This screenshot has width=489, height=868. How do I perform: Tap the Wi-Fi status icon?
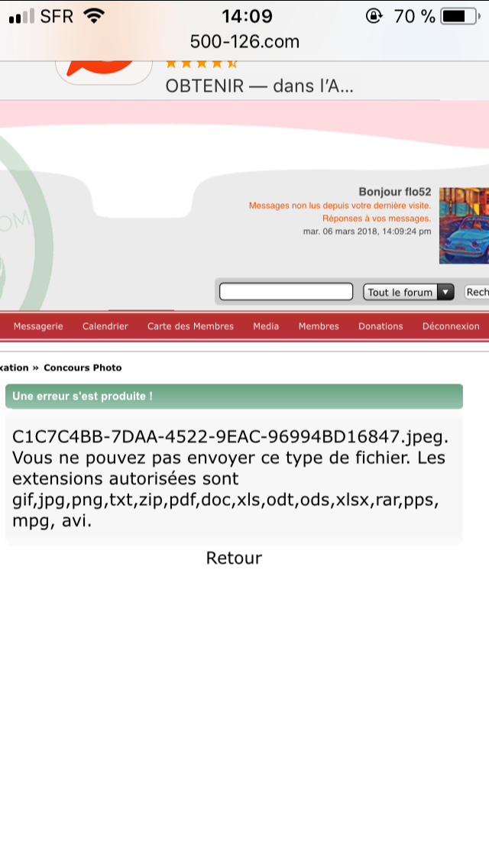tap(94, 16)
